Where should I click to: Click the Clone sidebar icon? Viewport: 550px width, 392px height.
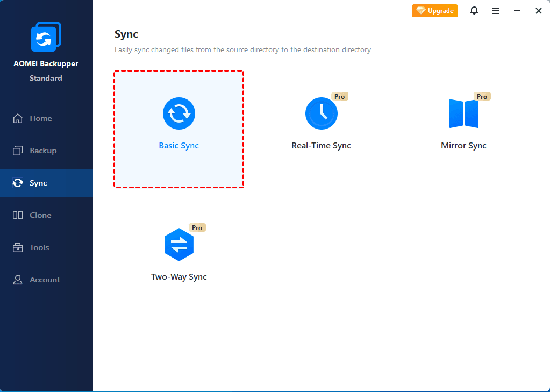(18, 215)
